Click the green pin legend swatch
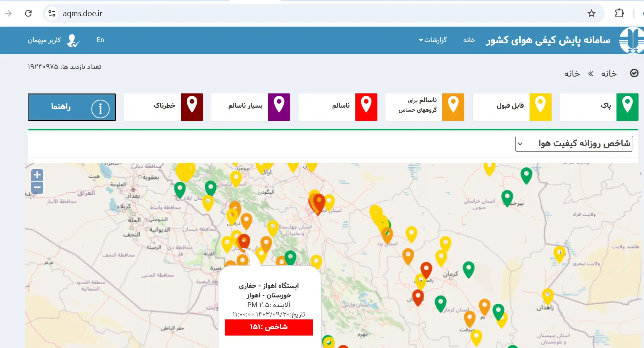 point(627,107)
